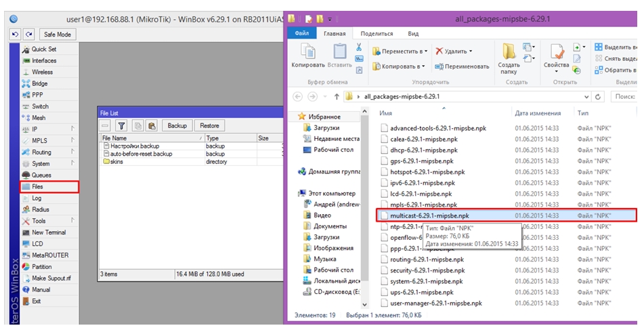The width and height of the screenshot is (644, 330).
Task: Sort File List by File Name column
Action: pyautogui.click(x=152, y=138)
